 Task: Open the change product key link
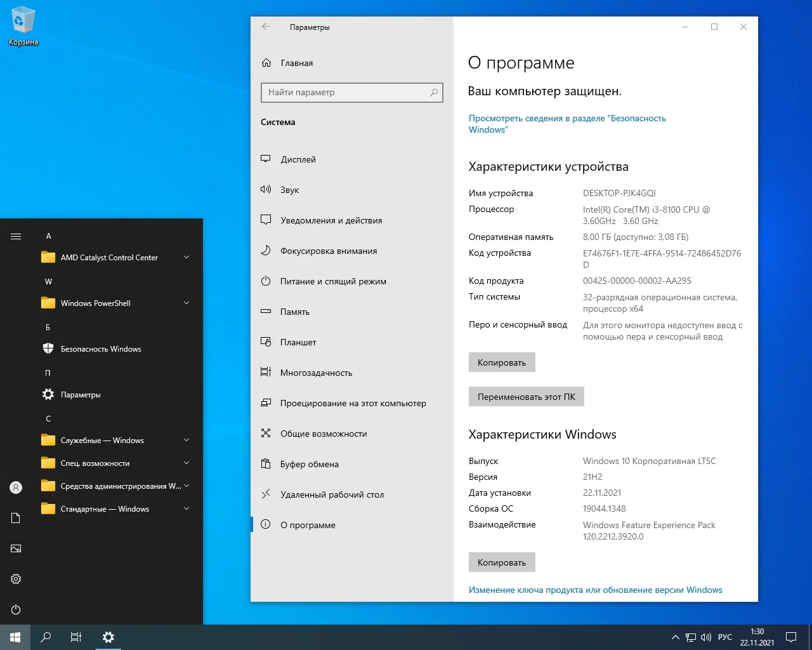tap(596, 590)
